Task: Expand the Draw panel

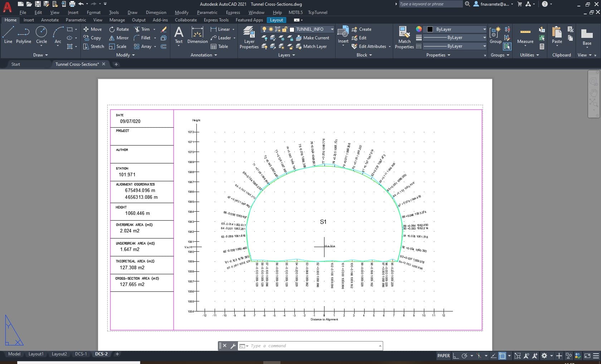Action: (x=40, y=55)
